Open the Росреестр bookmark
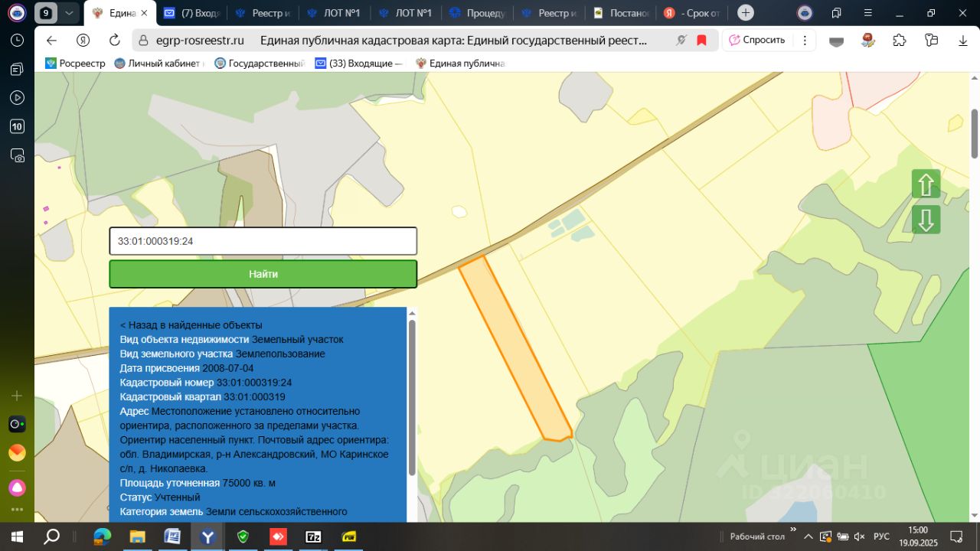Image resolution: width=980 pixels, height=551 pixels. (75, 64)
